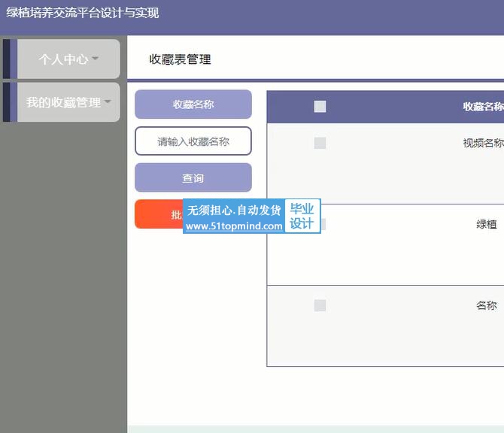Expand the 我的收藏管理 sidebar menu
Viewport: 504px width, 433px height.
[x=68, y=102]
